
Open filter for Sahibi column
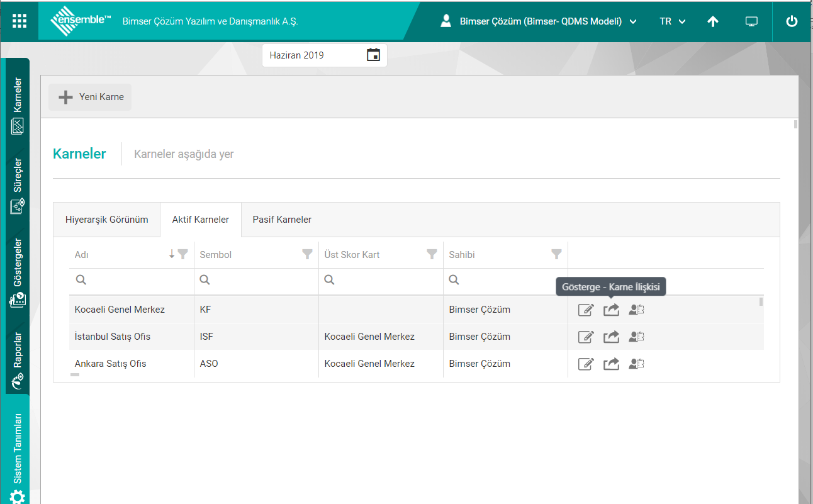556,254
